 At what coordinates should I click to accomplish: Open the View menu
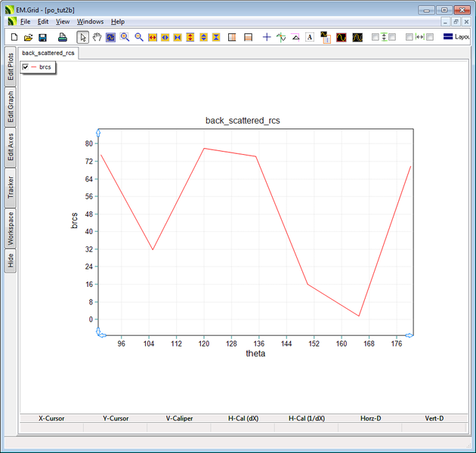pyautogui.click(x=63, y=22)
